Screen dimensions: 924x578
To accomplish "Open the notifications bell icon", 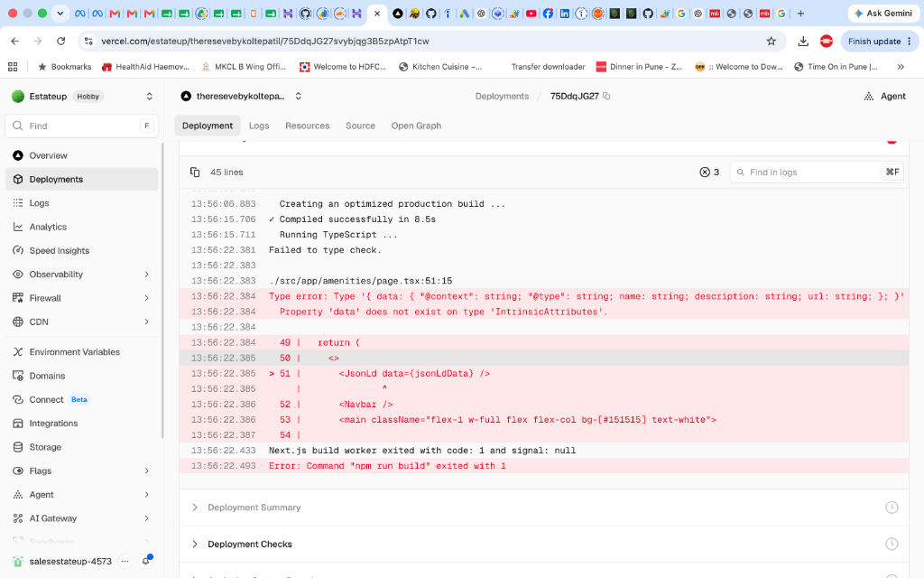I will tap(146, 561).
